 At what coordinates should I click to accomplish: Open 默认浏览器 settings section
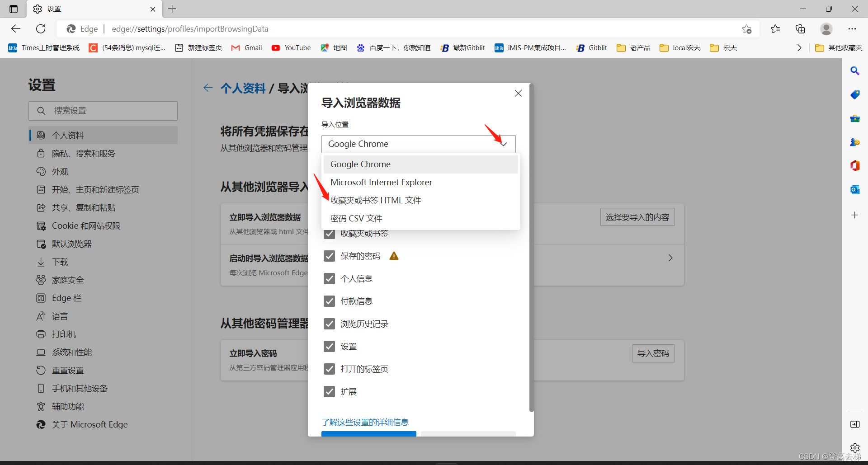pyautogui.click(x=104, y=244)
